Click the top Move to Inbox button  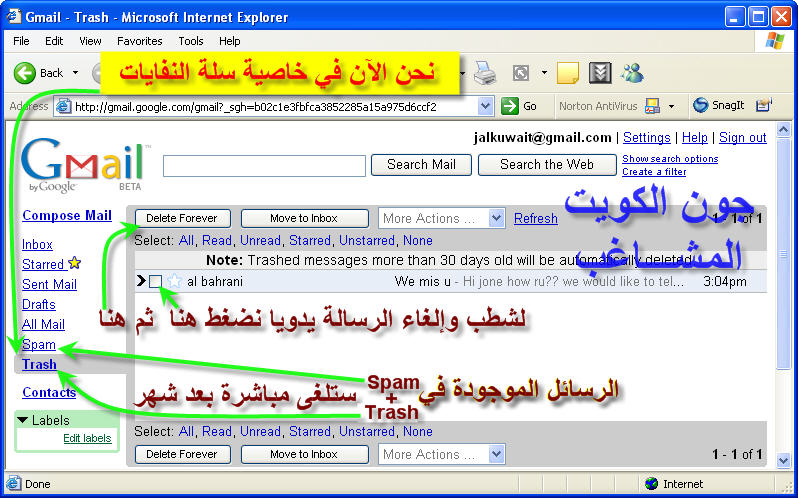pos(304,218)
